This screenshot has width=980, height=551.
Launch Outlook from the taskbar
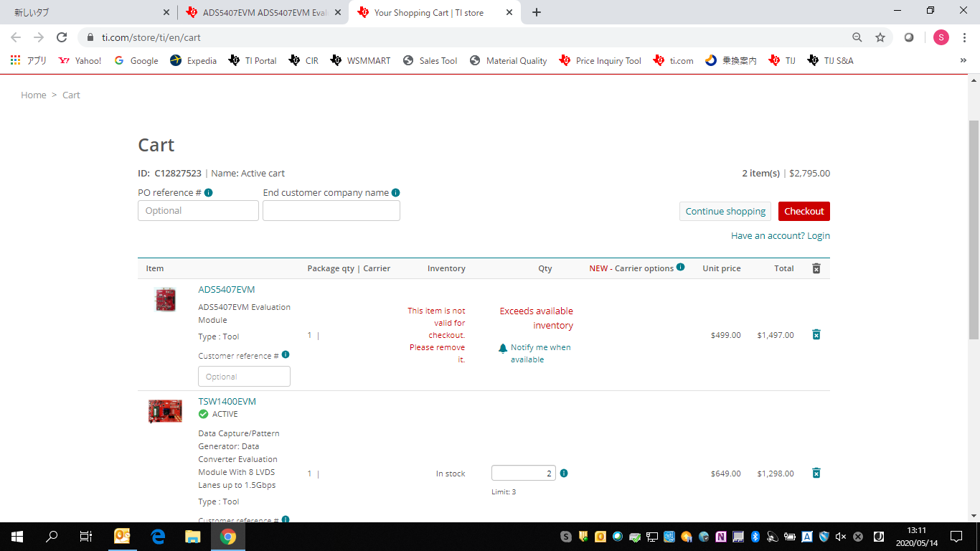click(x=122, y=536)
